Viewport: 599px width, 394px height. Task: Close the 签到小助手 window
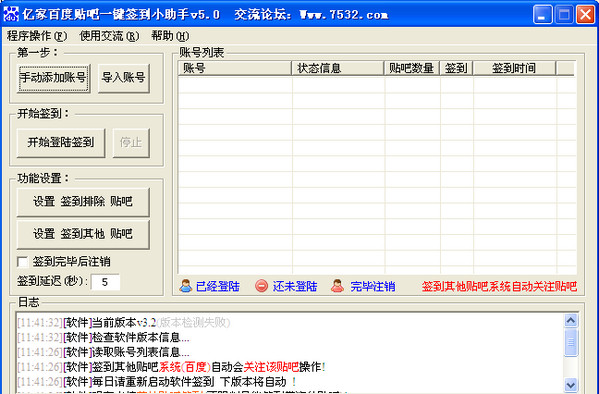[x=585, y=15]
